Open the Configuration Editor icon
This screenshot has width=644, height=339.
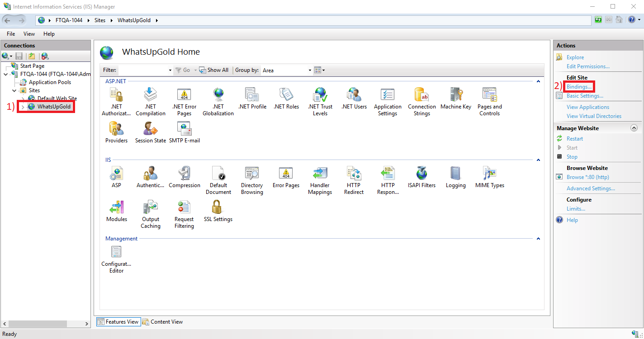click(x=116, y=259)
